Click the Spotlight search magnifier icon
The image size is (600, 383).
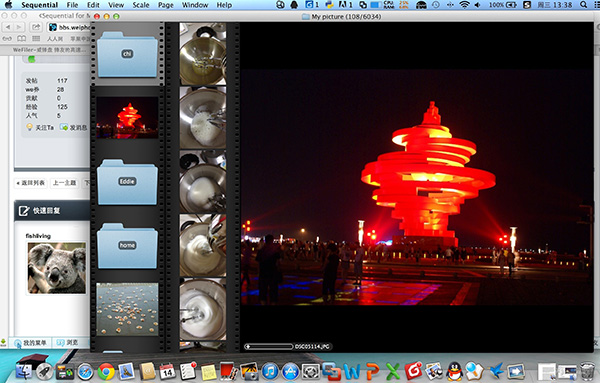(x=584, y=5)
